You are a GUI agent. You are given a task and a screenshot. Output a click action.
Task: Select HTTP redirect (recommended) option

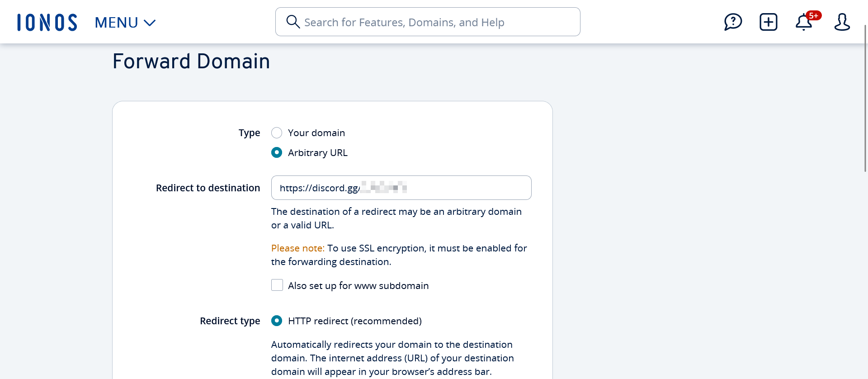(277, 321)
